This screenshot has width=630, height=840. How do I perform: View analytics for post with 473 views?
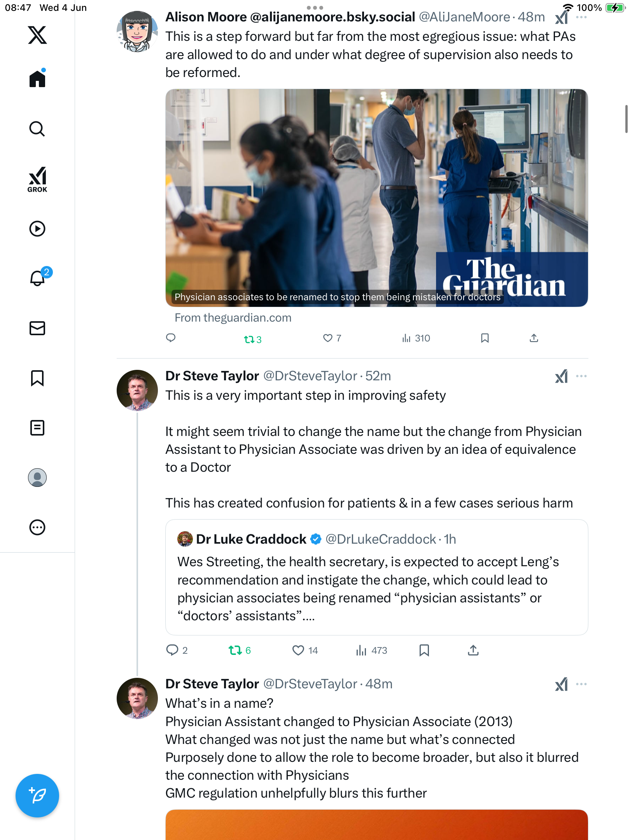click(371, 650)
